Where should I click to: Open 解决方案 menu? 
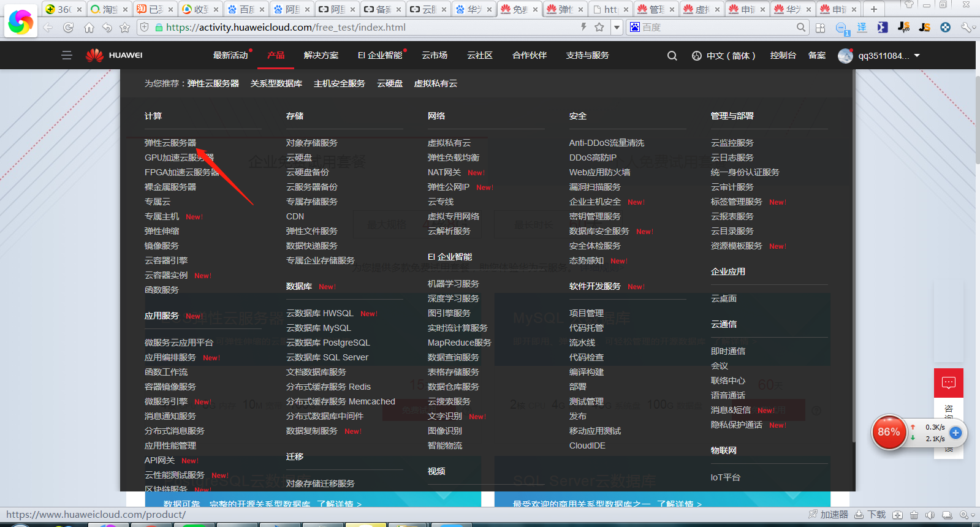(321, 55)
